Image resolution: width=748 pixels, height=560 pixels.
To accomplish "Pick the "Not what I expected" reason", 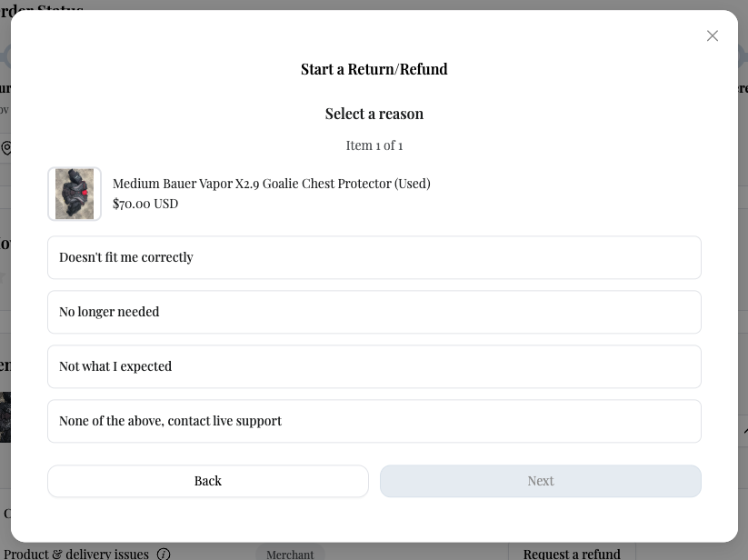I will coord(374,366).
